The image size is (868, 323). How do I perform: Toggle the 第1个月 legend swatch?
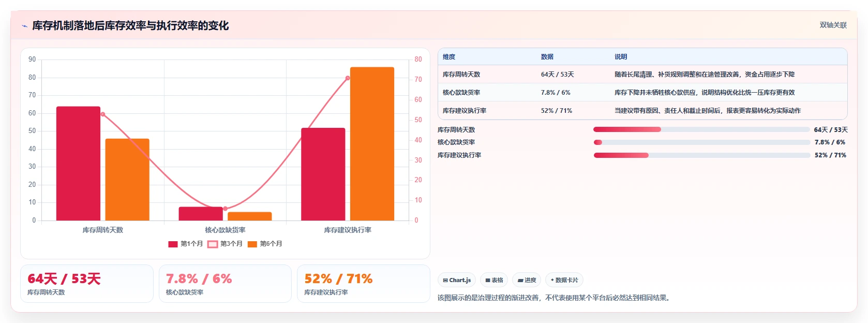click(x=173, y=244)
